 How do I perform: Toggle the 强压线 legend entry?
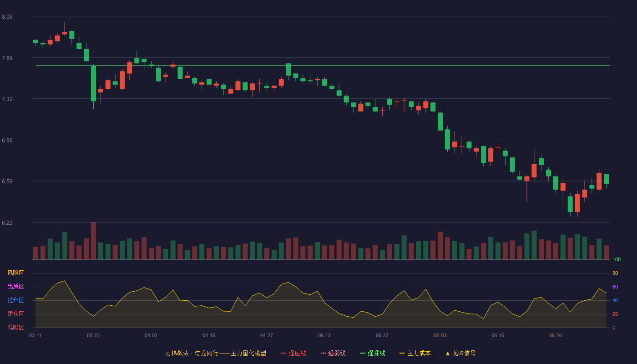pyautogui.click(x=293, y=353)
